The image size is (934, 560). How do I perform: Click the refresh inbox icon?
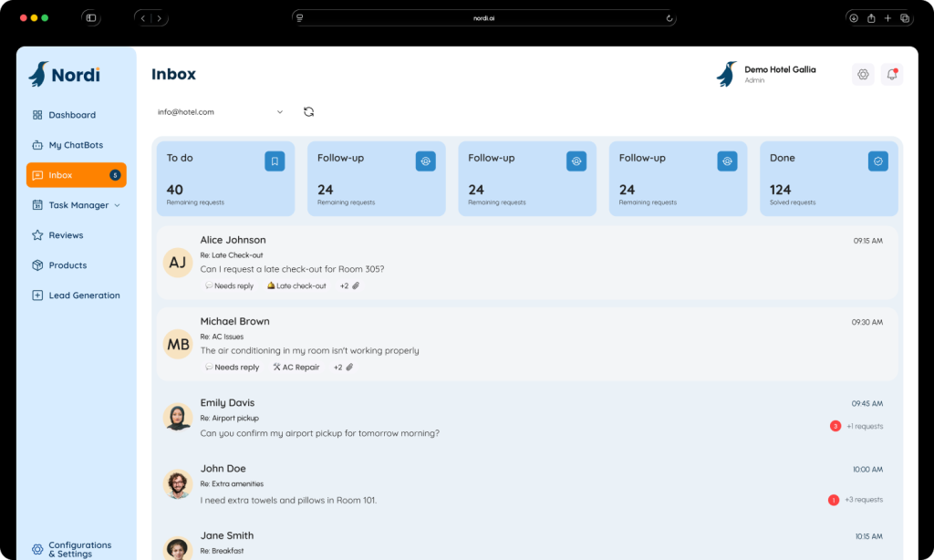[x=308, y=112]
